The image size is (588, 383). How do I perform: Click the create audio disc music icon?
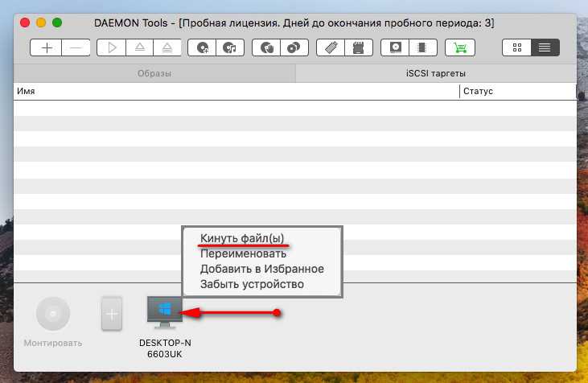230,47
